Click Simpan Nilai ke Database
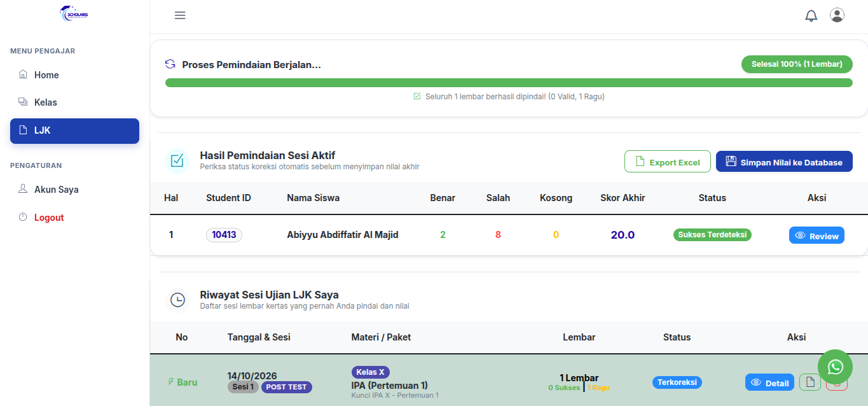The image size is (868, 406). point(784,162)
